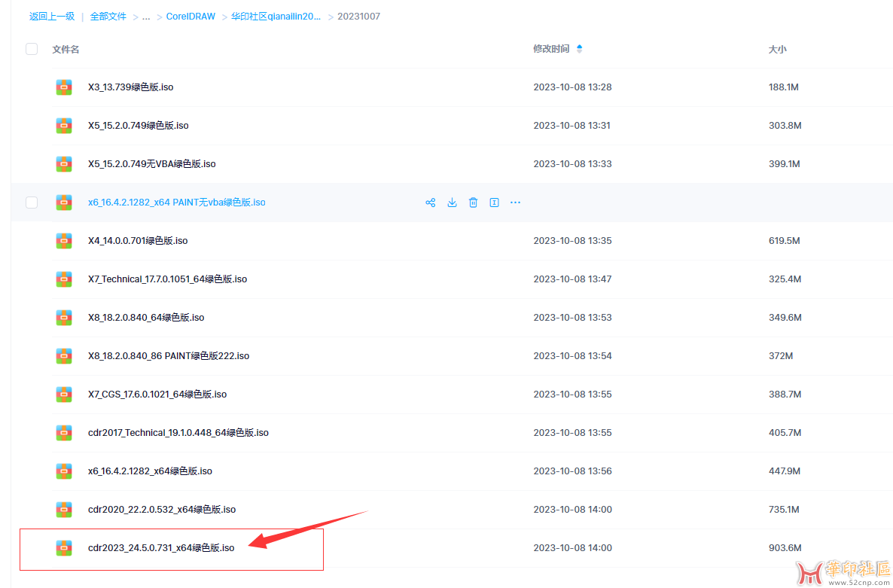Open file X4_14.0.0.701绿色版.iso
This screenshot has width=893, height=588.
pos(138,241)
